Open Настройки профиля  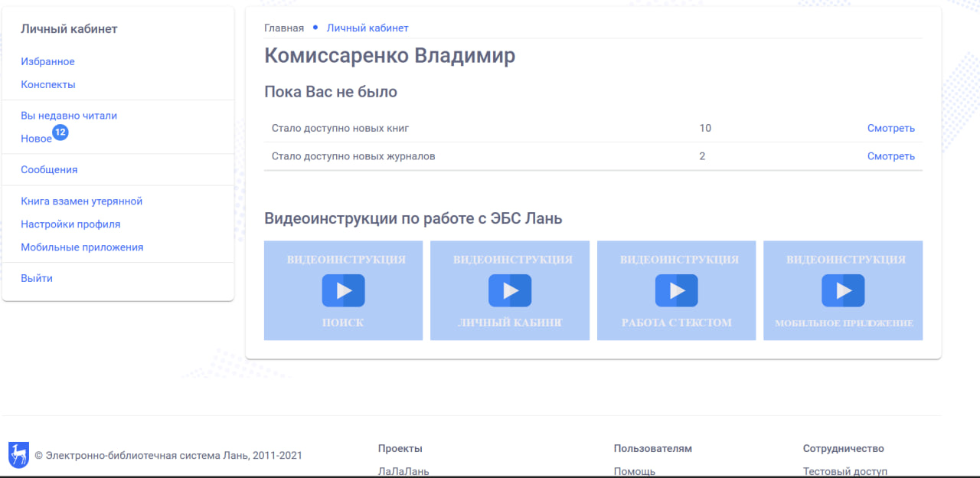pos(70,224)
